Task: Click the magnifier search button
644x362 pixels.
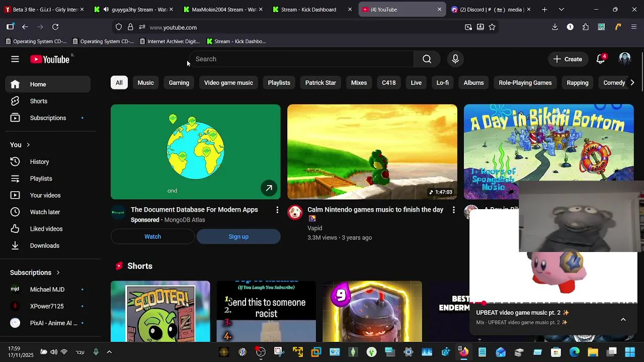Action: coord(427,59)
